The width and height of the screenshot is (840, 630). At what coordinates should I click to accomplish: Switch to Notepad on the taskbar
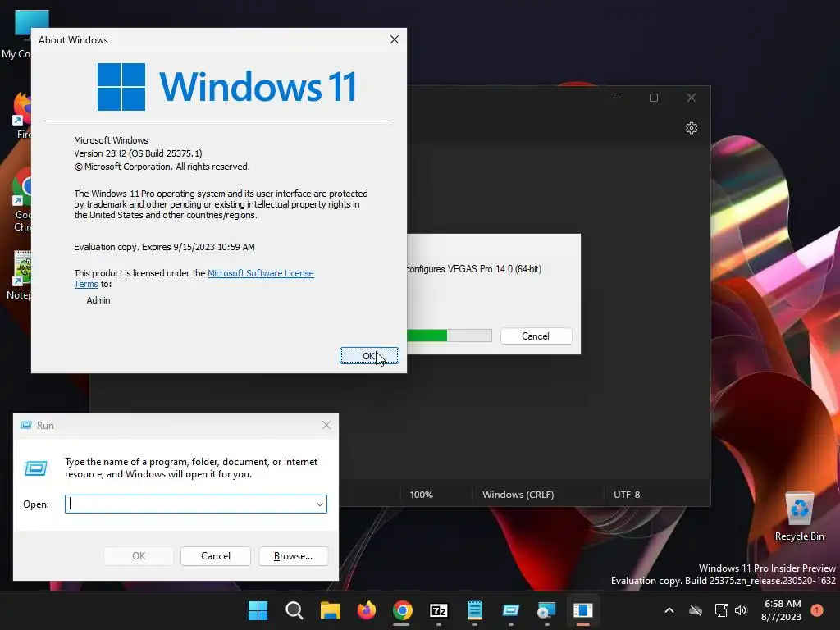[x=475, y=610]
